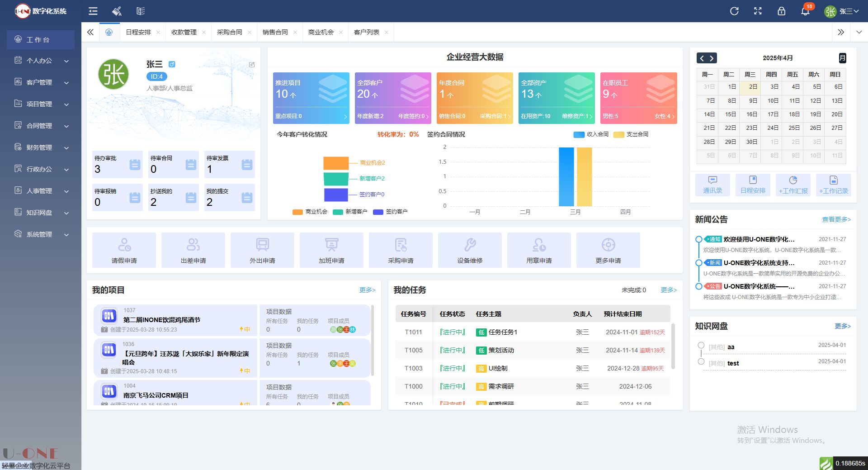This screenshot has width=868, height=470.
Task: Select 工作台 in sidebar
Action: click(x=41, y=40)
